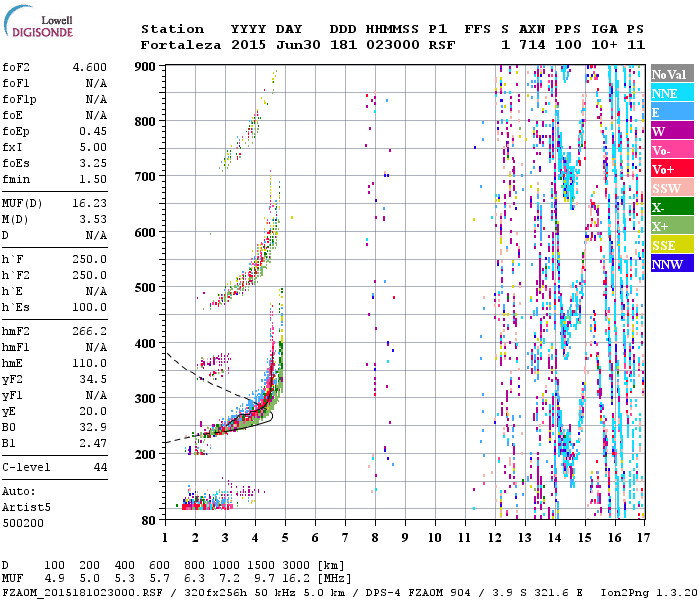Click the foEs value 3.25
Screen dimensions: 700x600
tap(93, 163)
